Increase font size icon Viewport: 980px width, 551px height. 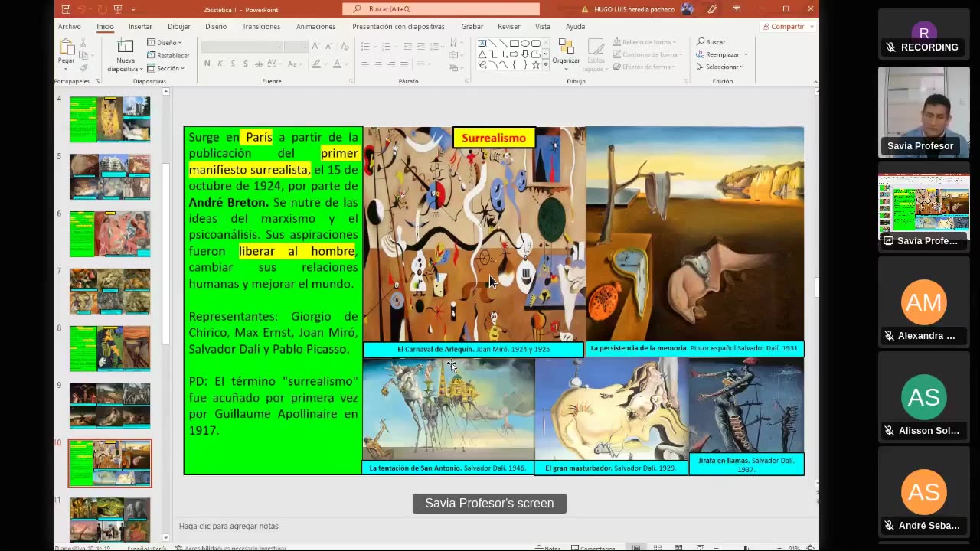tap(316, 47)
